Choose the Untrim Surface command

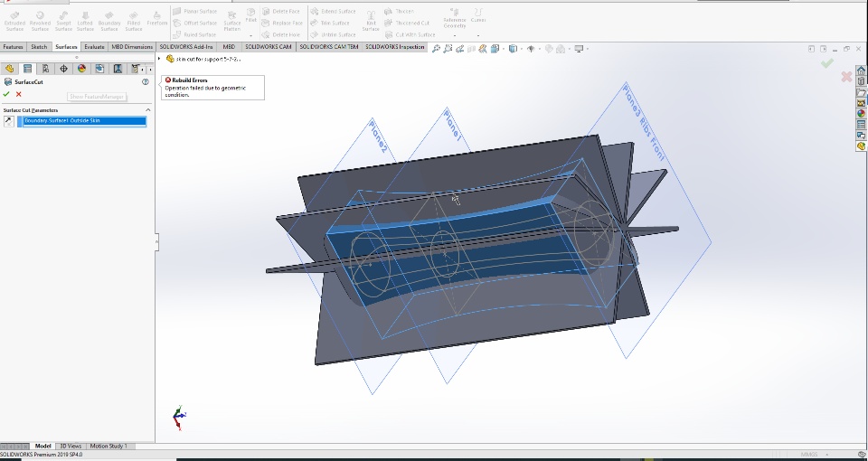click(x=334, y=34)
